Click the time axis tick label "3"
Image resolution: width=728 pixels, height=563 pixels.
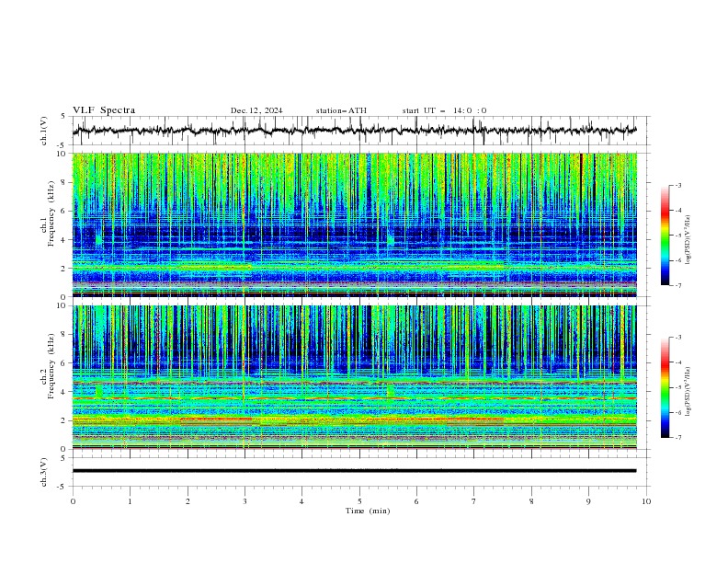point(245,501)
